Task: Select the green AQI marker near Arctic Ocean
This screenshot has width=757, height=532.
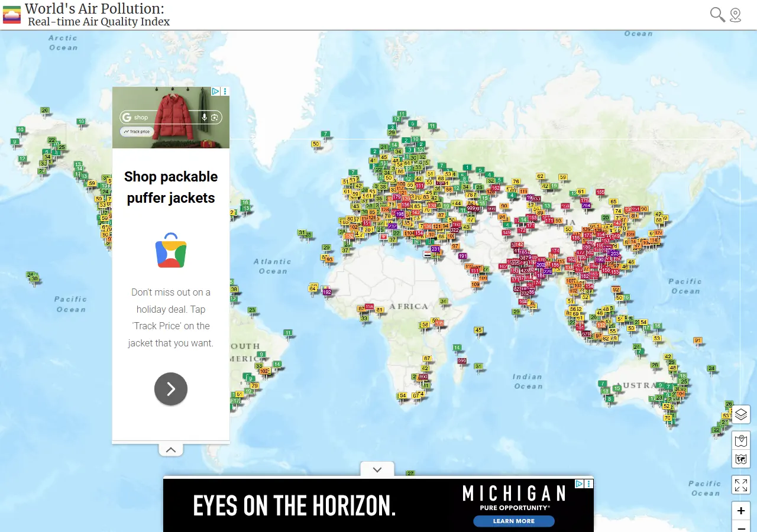Action: tap(44, 110)
